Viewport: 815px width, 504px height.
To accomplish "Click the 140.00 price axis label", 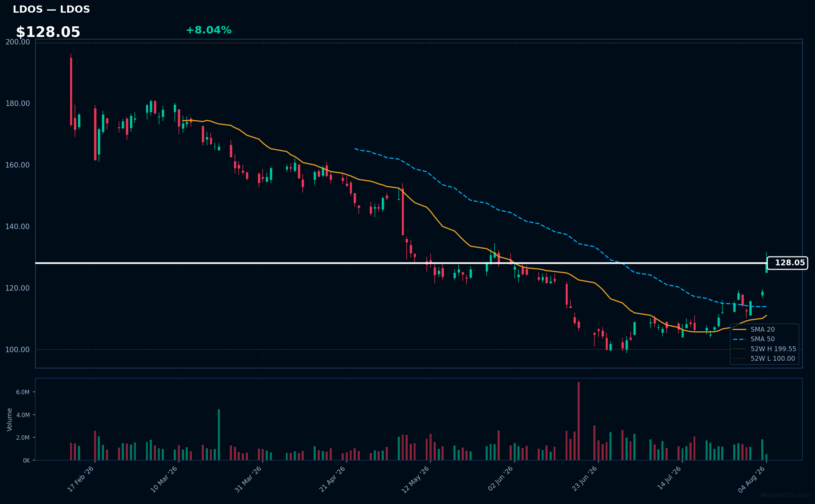I will click(18, 227).
